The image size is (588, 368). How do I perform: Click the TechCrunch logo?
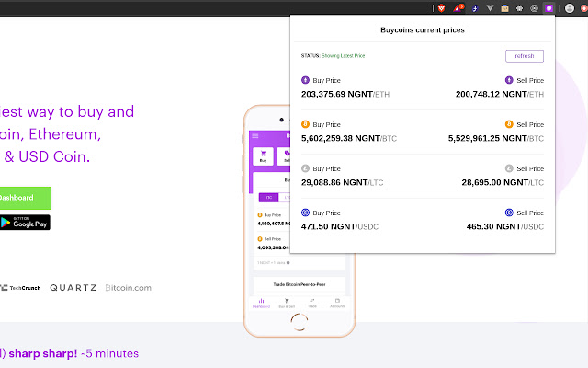tap(20, 288)
